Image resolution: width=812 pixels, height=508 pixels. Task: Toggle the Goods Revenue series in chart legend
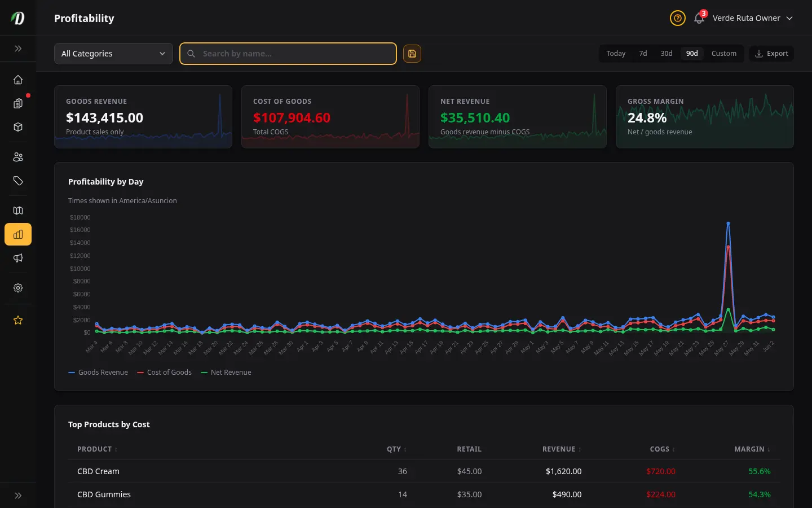coord(98,373)
